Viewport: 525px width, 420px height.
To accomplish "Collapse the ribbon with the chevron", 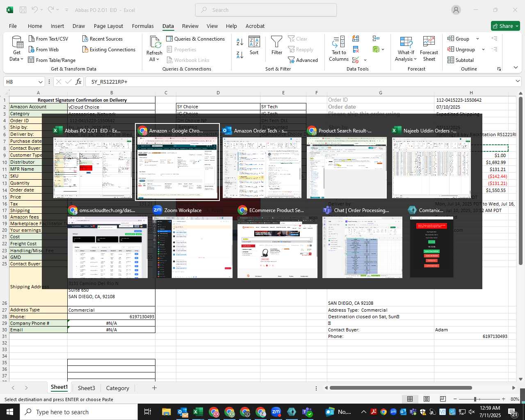I will pos(516,68).
